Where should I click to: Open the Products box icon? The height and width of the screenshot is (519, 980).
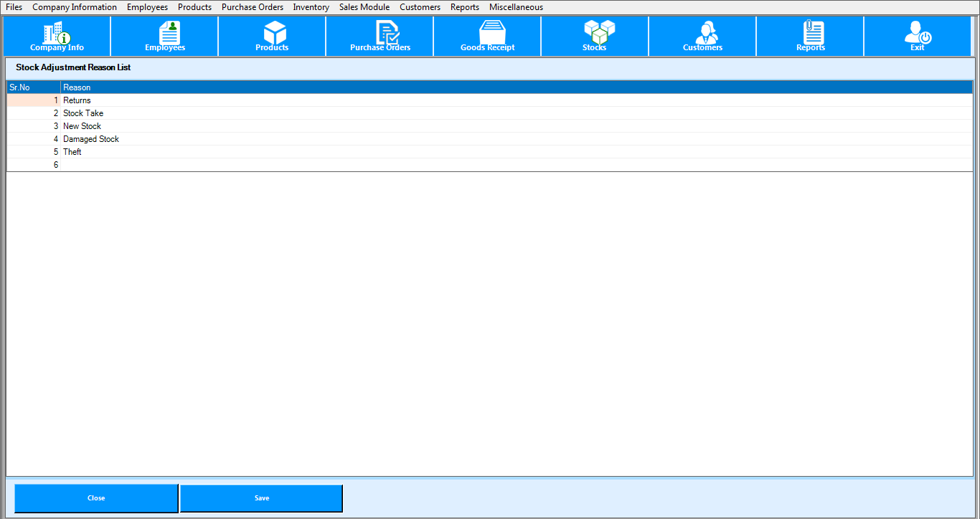(x=272, y=36)
